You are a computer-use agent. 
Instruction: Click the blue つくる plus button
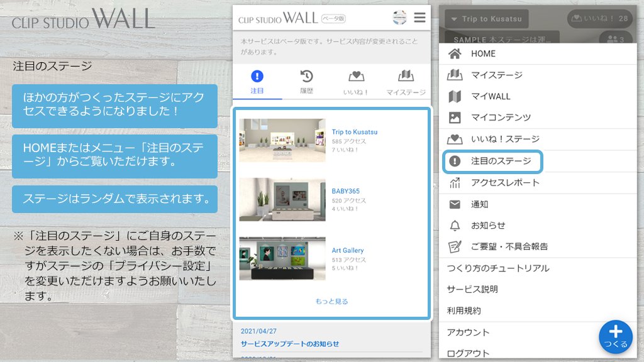(615, 337)
